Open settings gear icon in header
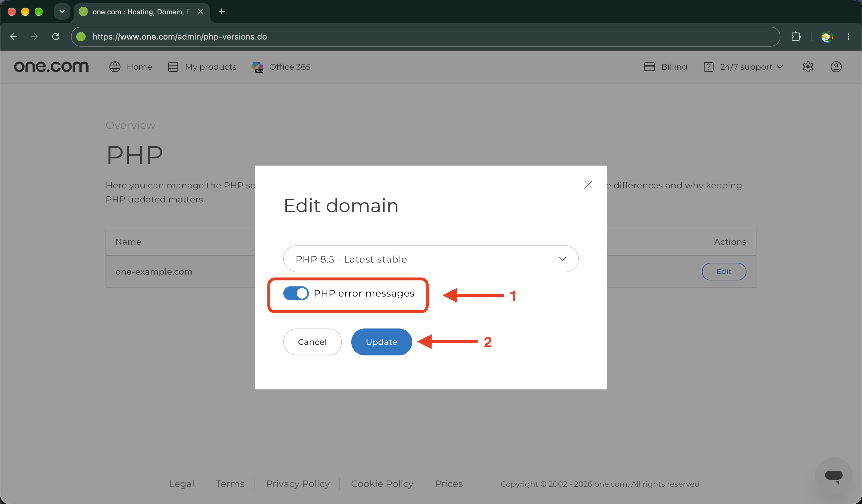Screen dimensions: 862x504 point(808,67)
